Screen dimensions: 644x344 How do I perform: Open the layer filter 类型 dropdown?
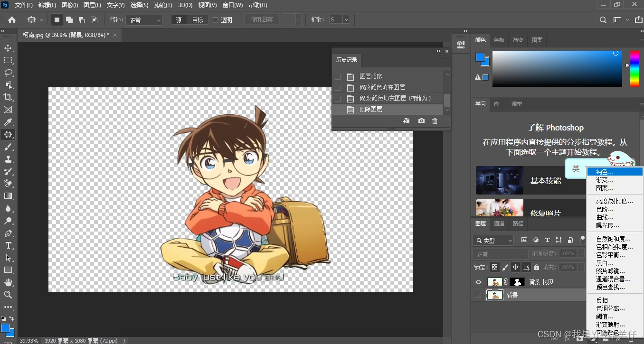[x=493, y=241]
